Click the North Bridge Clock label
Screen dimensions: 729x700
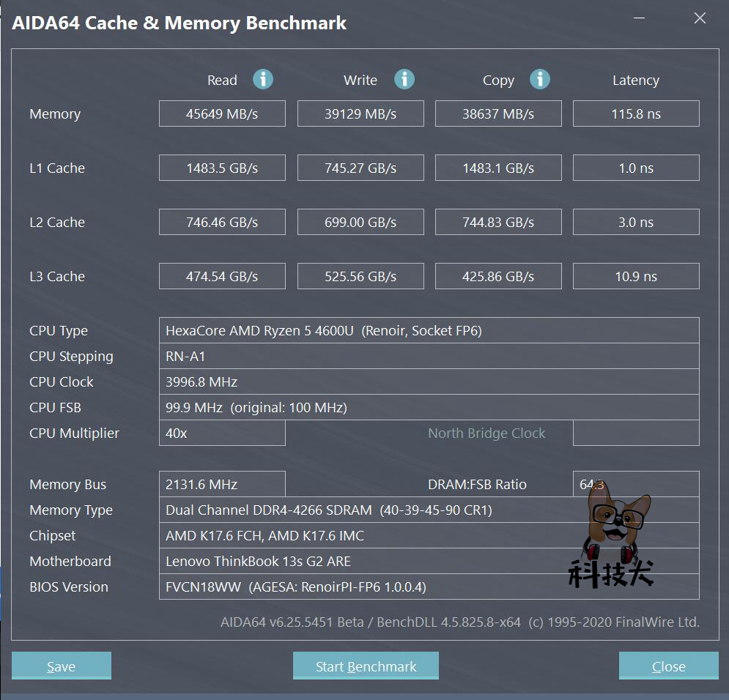(x=486, y=433)
